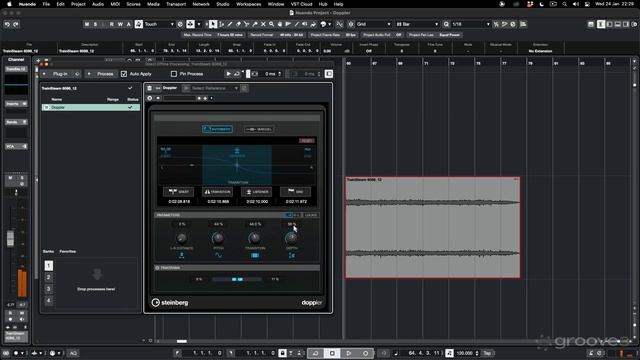Select the Doppler Manual mode button
Screen dimensions: 640x360
(x=259, y=129)
